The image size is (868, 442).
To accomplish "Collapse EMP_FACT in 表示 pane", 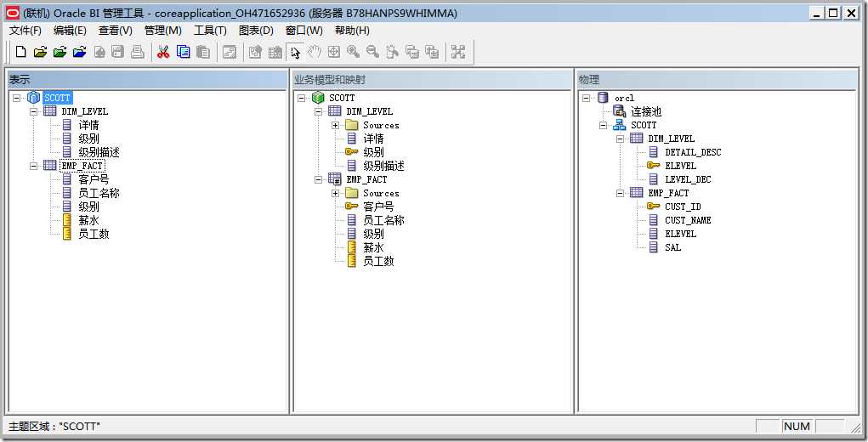I will coord(34,166).
